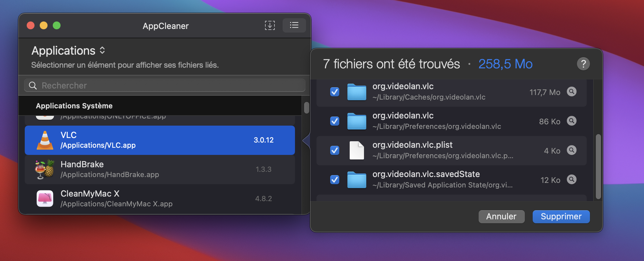Click the Caches org.videolan.vlc folder icon
644x261 pixels.
[x=357, y=92]
